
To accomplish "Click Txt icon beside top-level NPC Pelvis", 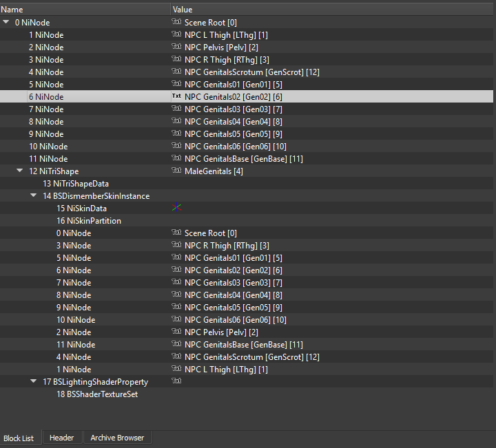I will (176, 46).
